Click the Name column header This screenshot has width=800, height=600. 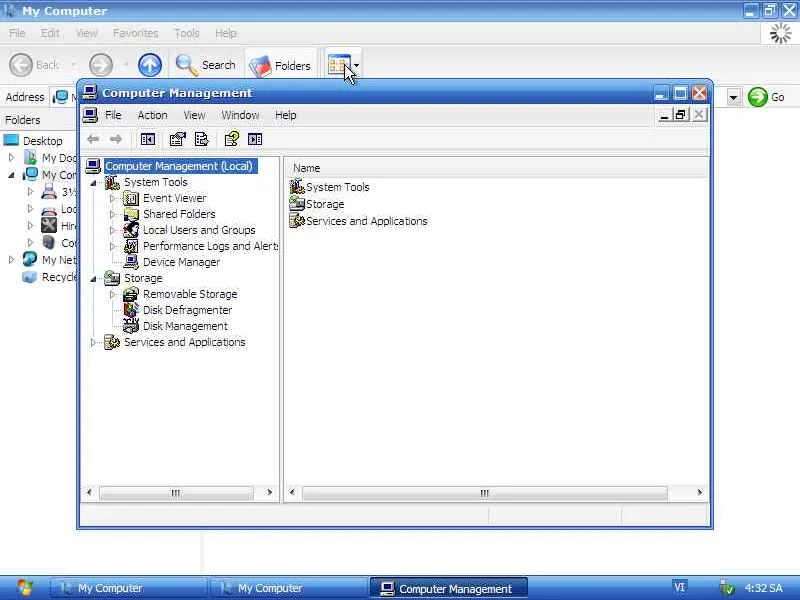pos(496,168)
